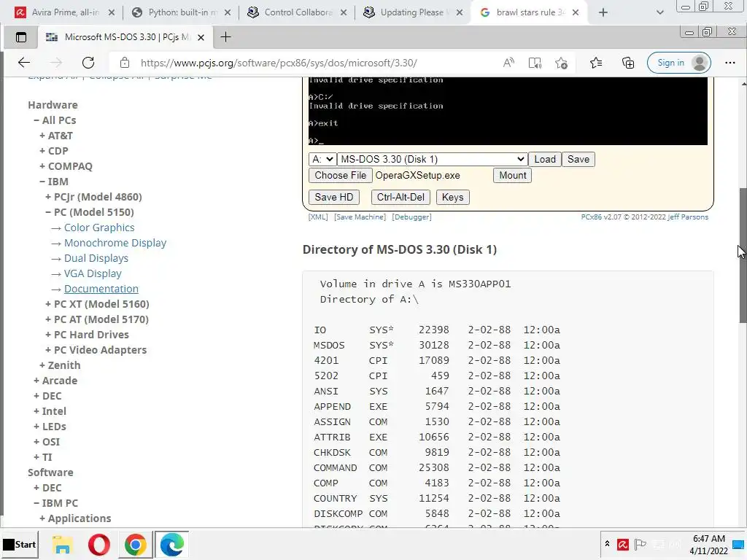Click Choose File button
The width and height of the screenshot is (747, 560).
(x=340, y=175)
